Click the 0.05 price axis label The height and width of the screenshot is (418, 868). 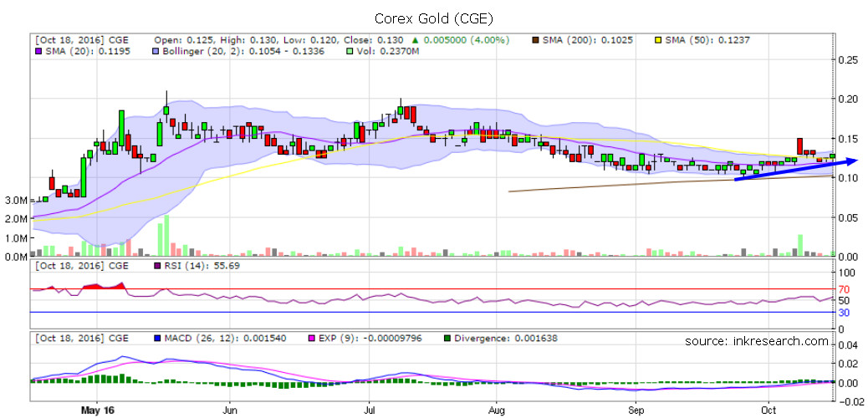848,217
